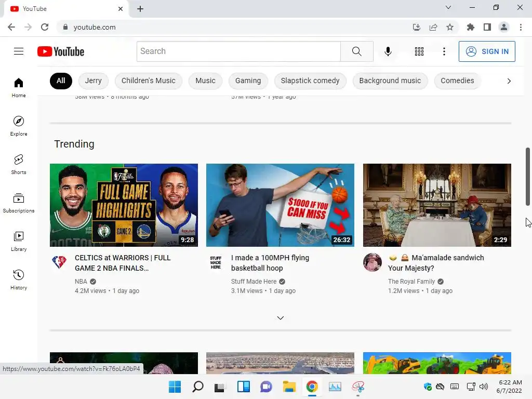
Task: Click the SIGN IN button
Action: pyautogui.click(x=487, y=51)
